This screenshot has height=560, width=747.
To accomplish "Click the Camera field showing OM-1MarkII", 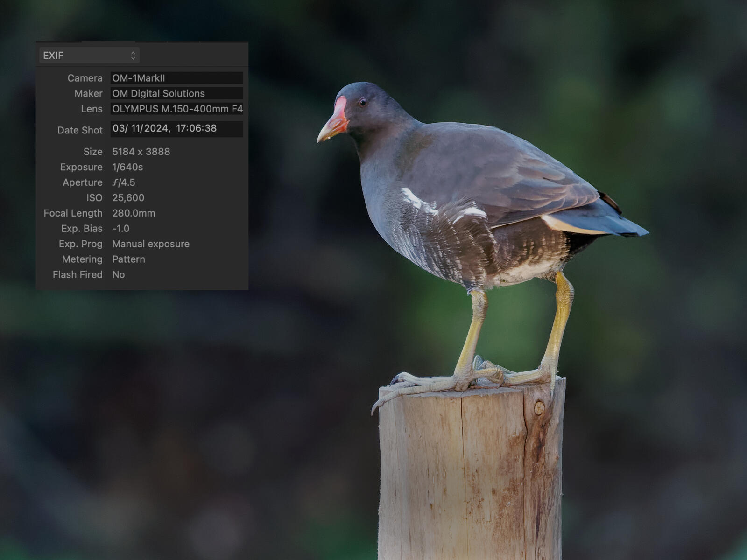I will tap(176, 78).
